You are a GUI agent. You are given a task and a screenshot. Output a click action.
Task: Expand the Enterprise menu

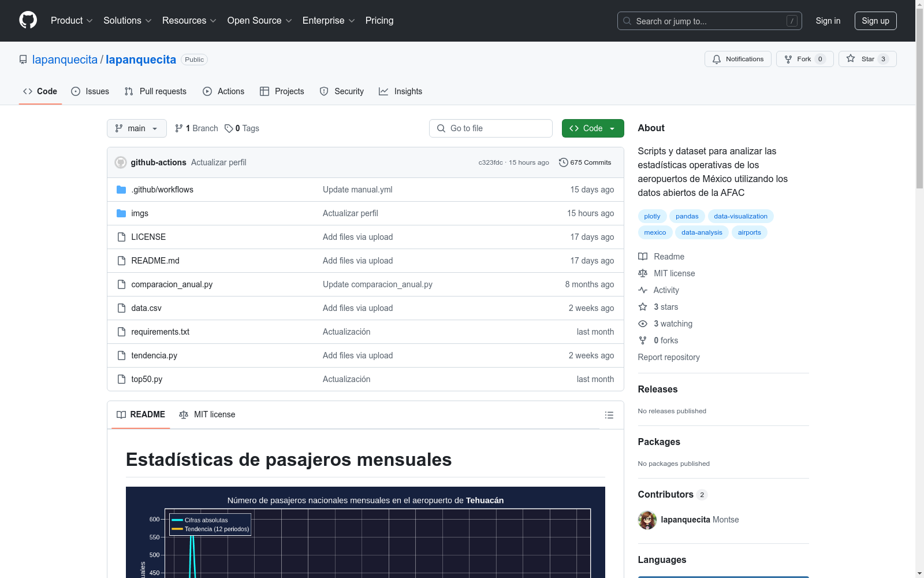(329, 21)
